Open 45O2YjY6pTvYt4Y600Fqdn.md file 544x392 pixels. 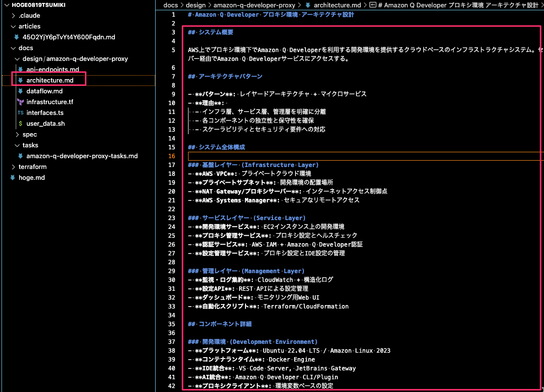pos(69,37)
